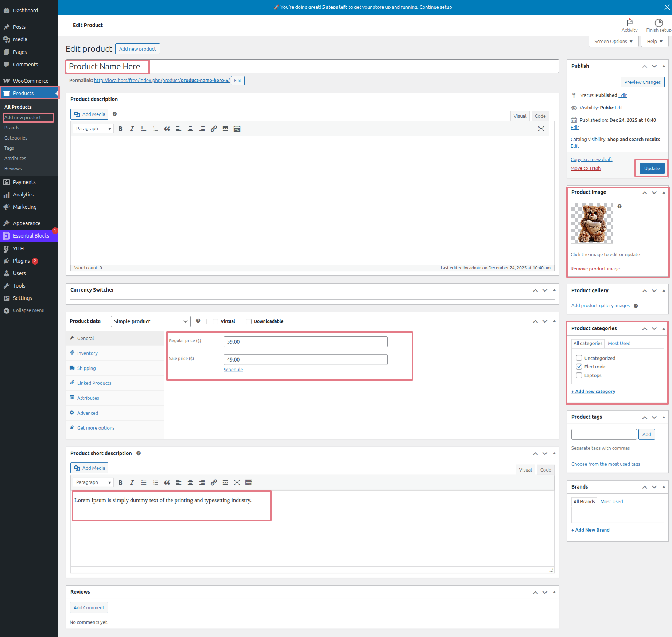Viewport: 672px width, 637px height.
Task: Click bulleted list icon in short description toolbar
Action: [144, 482]
